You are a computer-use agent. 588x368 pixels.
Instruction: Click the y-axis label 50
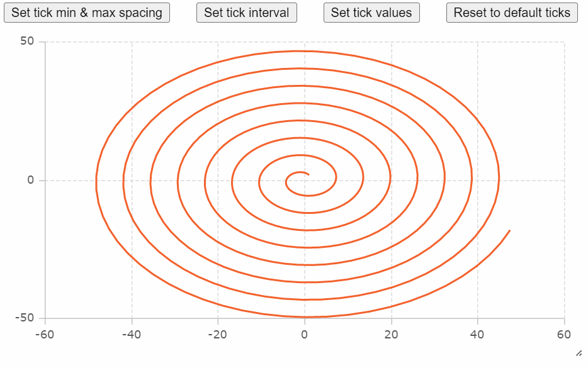tap(27, 42)
